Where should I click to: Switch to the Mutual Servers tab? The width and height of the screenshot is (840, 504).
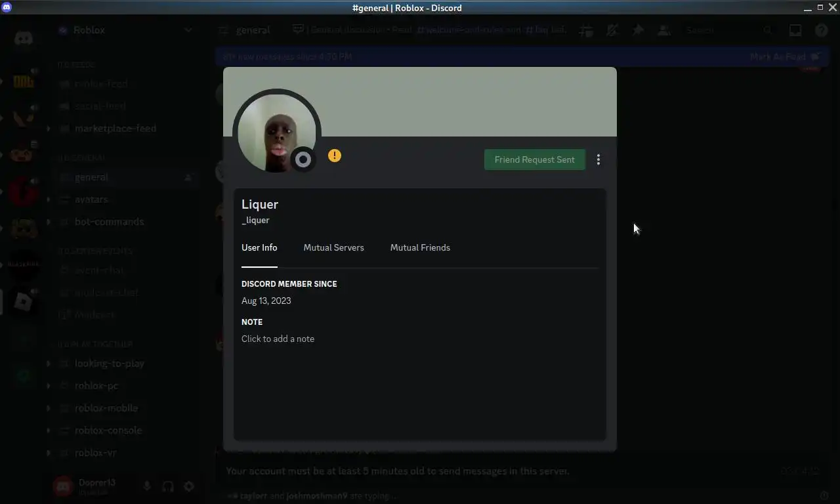(x=333, y=247)
